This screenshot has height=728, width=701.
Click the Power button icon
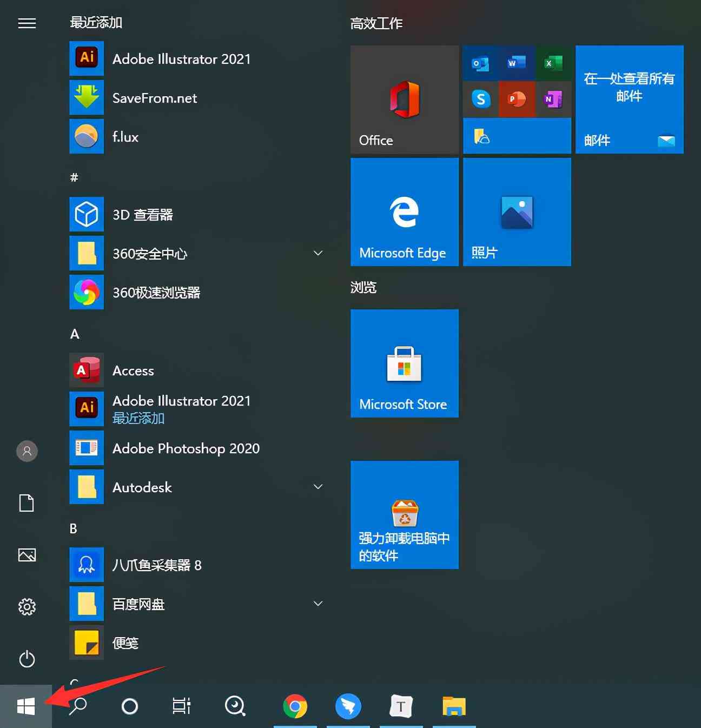click(27, 659)
